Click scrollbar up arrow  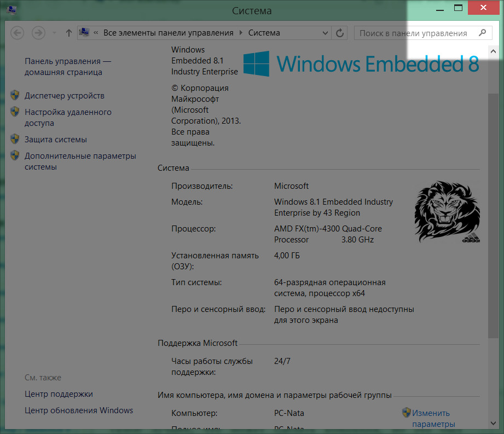493,51
